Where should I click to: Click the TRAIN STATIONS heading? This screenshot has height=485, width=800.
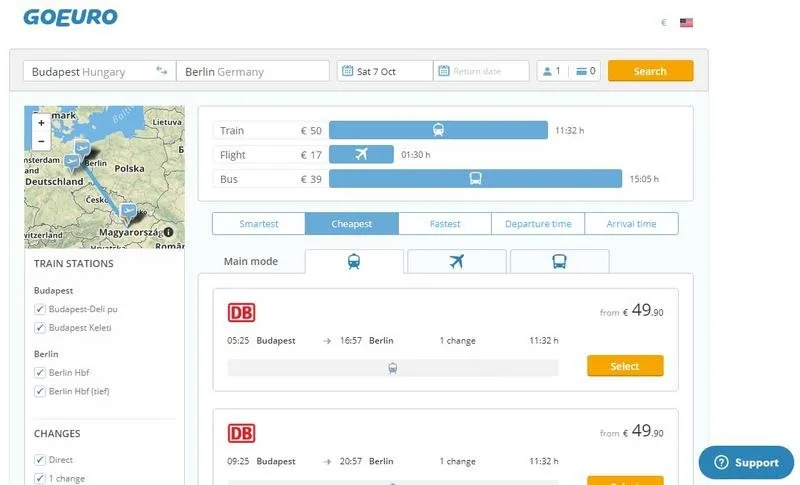pyautogui.click(x=73, y=264)
